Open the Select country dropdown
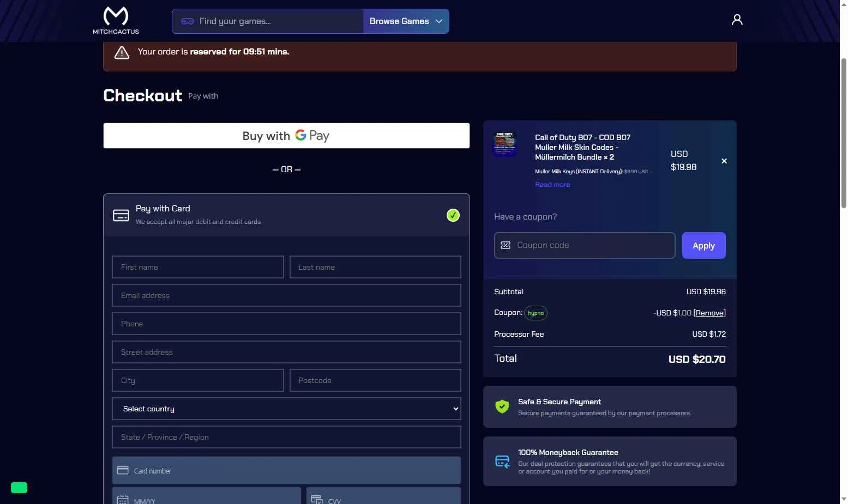This screenshot has height=504, width=848. point(286,409)
